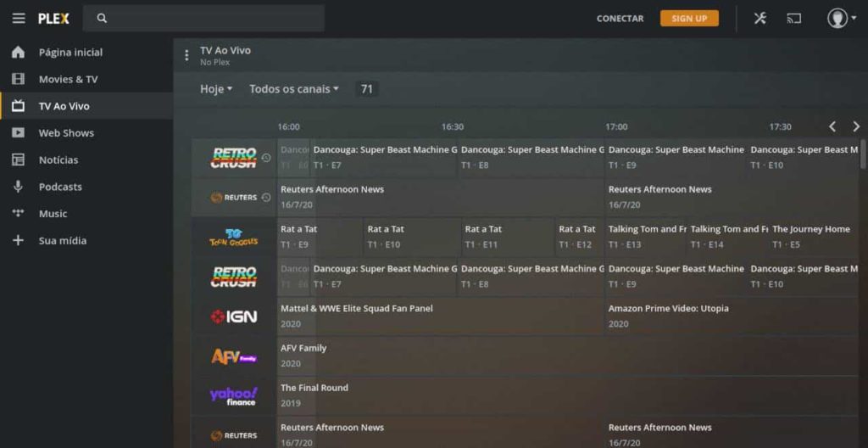Screen dimensions: 868x448
Task: Click the history icon beside first Reuters logo
Action: click(266, 198)
